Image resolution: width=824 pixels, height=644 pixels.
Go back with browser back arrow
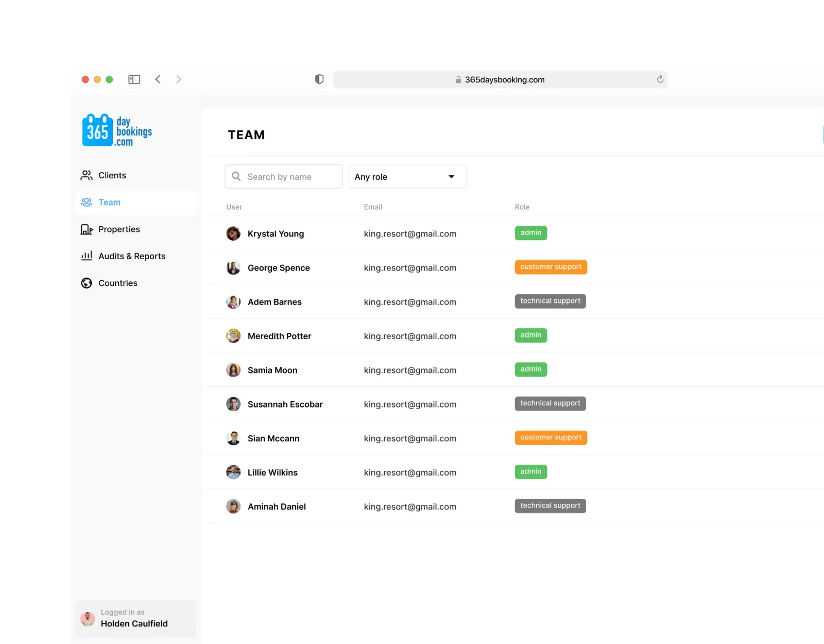(158, 79)
